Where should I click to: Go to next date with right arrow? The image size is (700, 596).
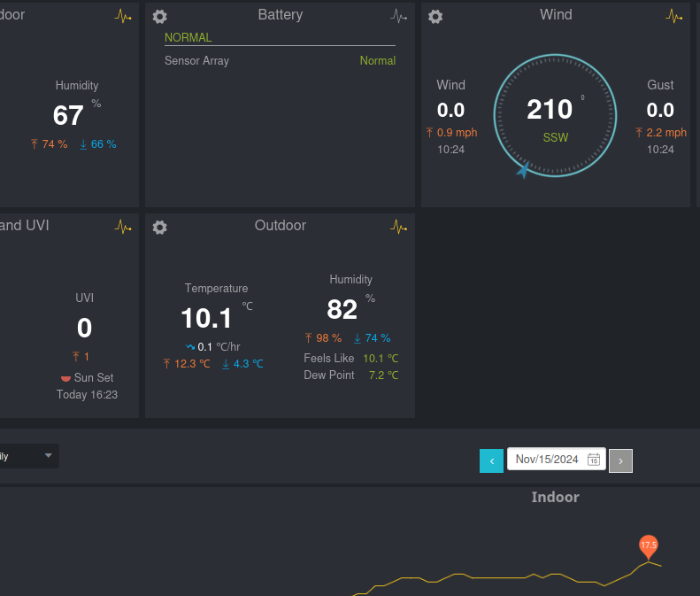(x=620, y=461)
